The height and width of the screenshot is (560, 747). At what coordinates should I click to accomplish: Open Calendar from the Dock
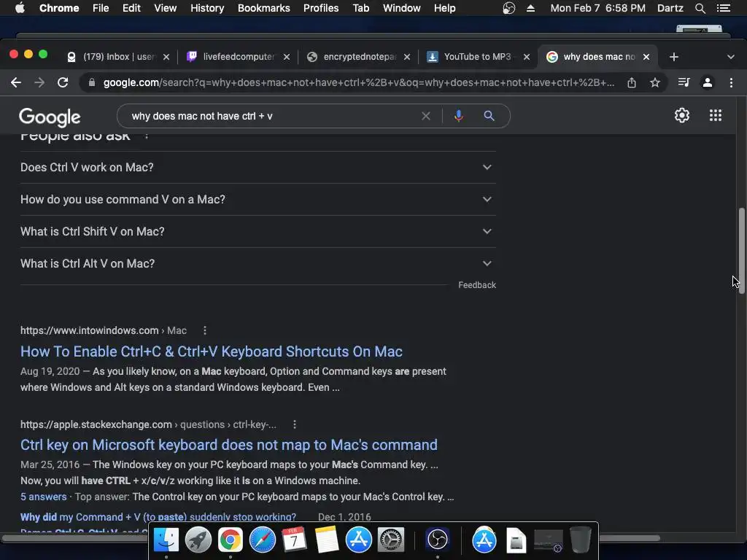[294, 540]
